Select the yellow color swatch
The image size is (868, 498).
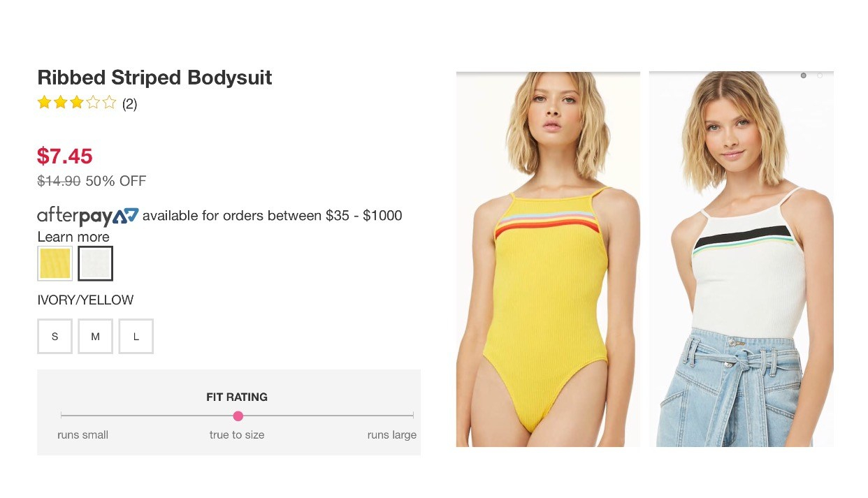click(x=55, y=263)
